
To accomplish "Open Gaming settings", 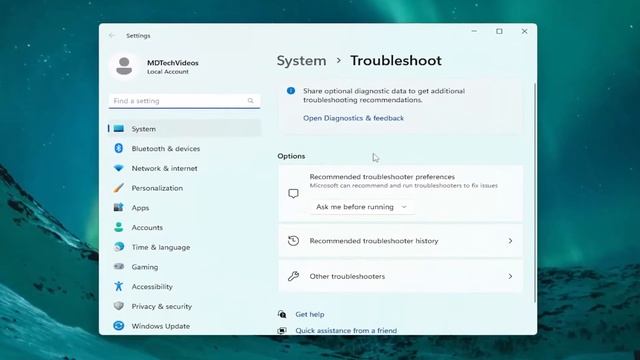I will 184,267.
